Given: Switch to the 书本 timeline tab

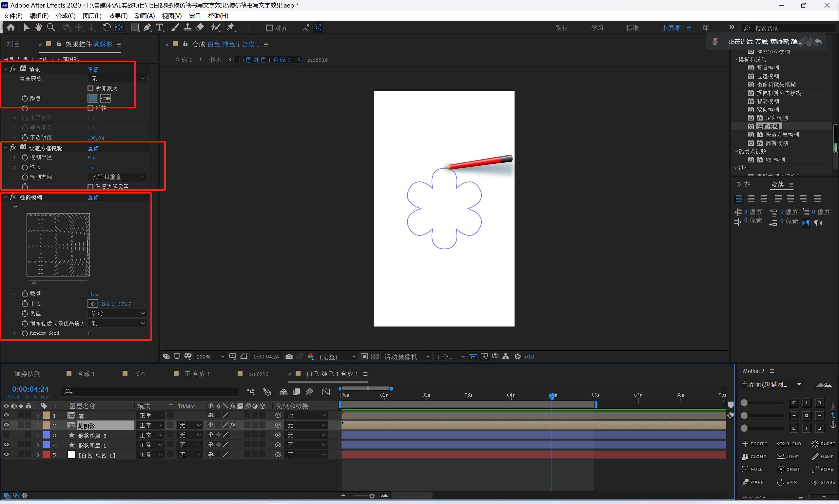Looking at the screenshot, I should point(139,374).
